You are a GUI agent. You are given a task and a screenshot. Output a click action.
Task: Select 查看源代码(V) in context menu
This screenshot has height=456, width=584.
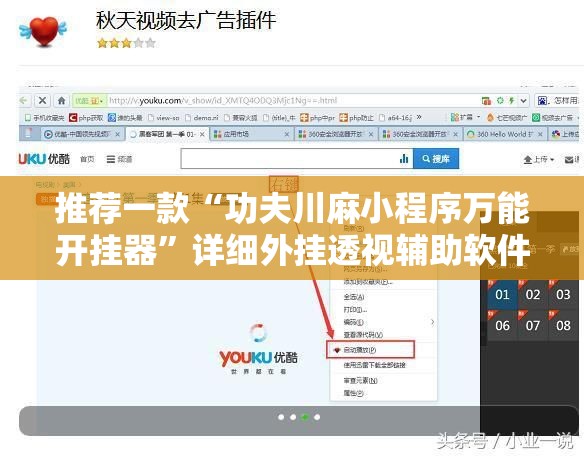(383, 335)
